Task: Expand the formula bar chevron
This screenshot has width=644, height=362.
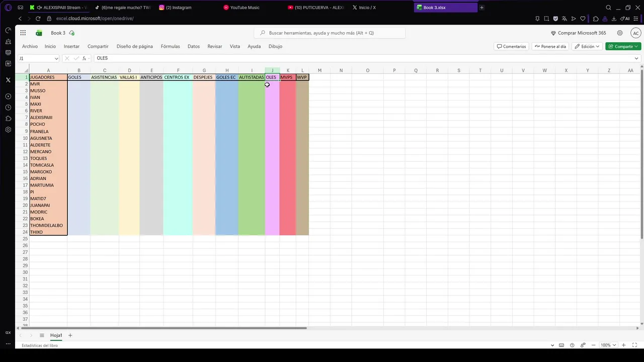Action: (636, 58)
